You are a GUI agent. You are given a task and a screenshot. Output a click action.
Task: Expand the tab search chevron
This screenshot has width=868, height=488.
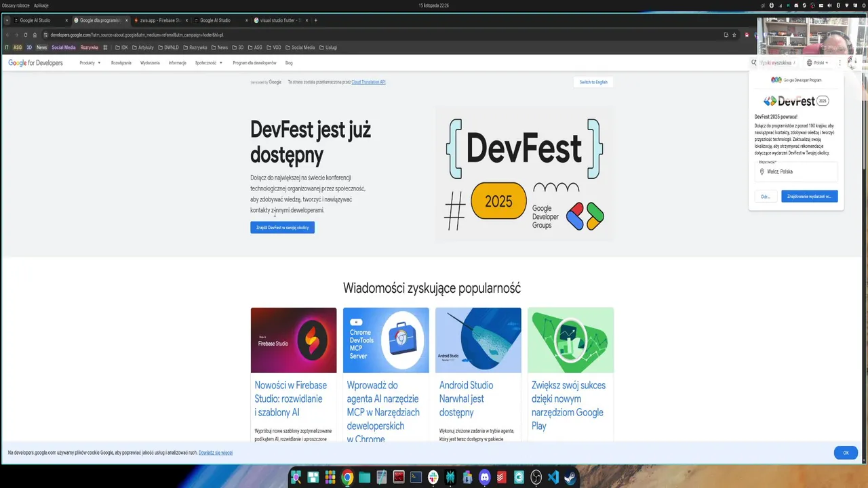click(7, 20)
